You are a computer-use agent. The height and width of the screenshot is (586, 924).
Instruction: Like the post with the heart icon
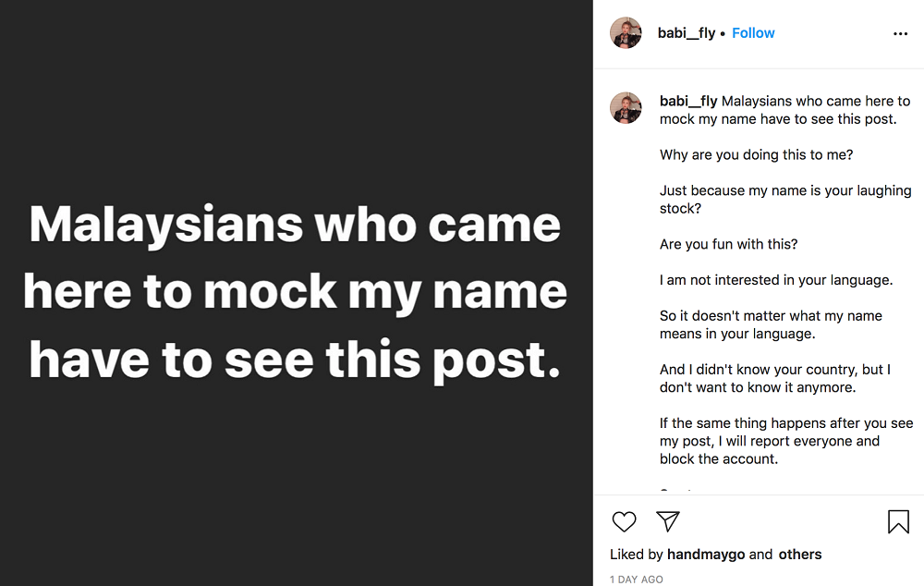click(625, 521)
